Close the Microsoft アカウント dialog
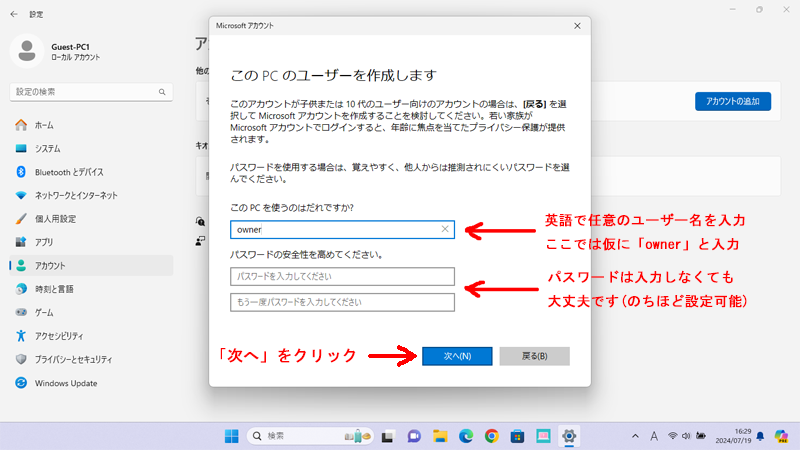This screenshot has height=450, width=800. pos(577,25)
